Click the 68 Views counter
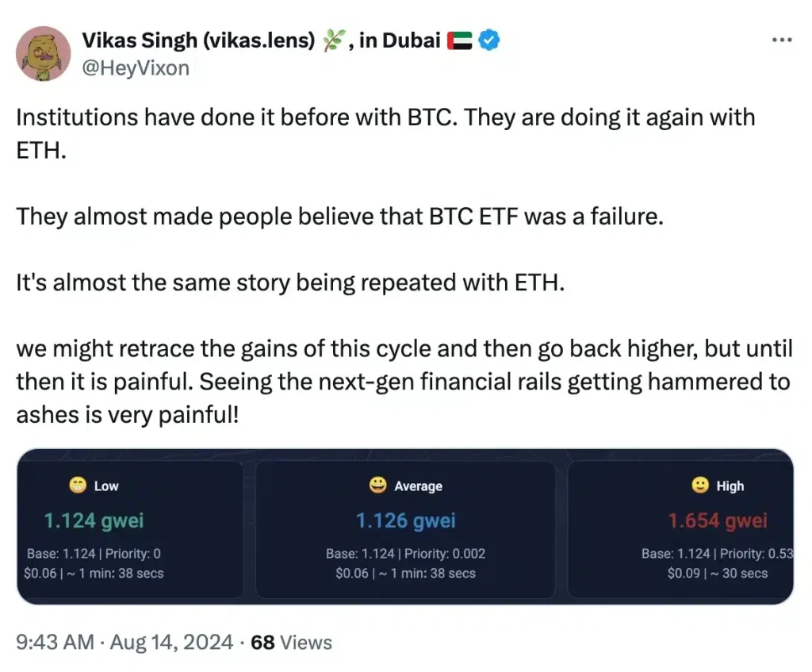The height and width of the screenshot is (672, 812). 292,643
